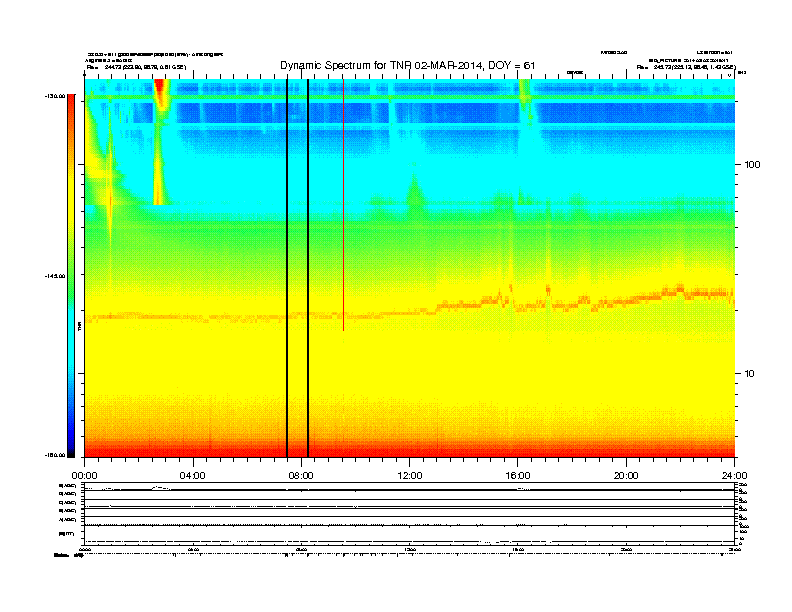Click the vertical rainbow color scale bar
The image size is (792, 612).
(x=71, y=276)
